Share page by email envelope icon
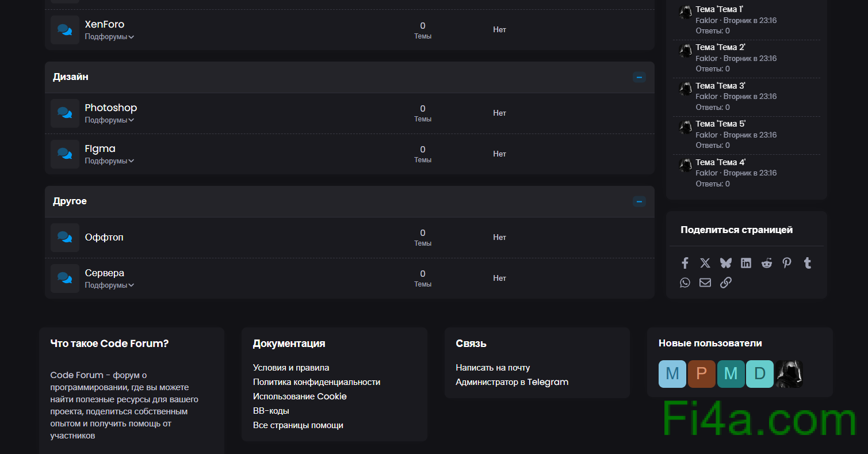The image size is (868, 454). (x=705, y=283)
